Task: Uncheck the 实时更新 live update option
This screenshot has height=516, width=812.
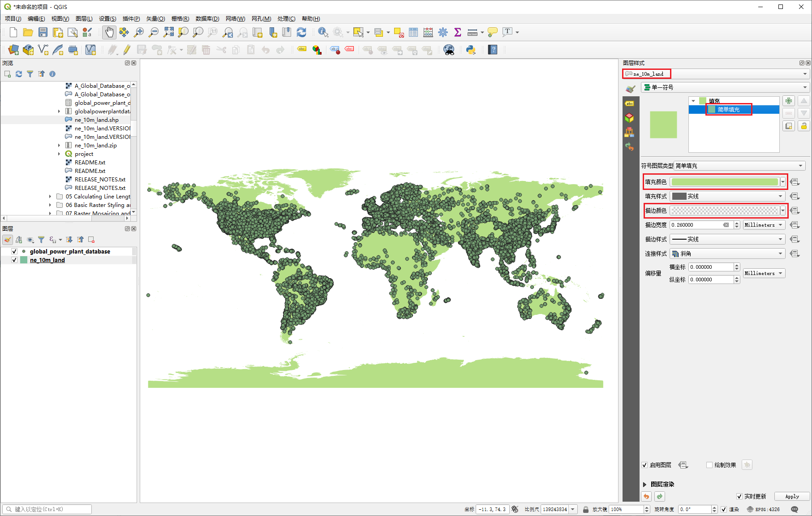Action: (739, 496)
